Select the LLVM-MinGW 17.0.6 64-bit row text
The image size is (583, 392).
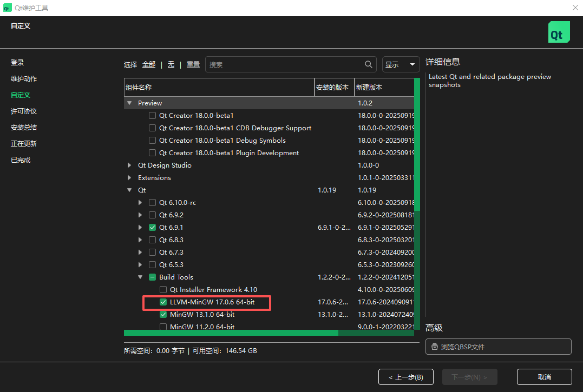[212, 302]
